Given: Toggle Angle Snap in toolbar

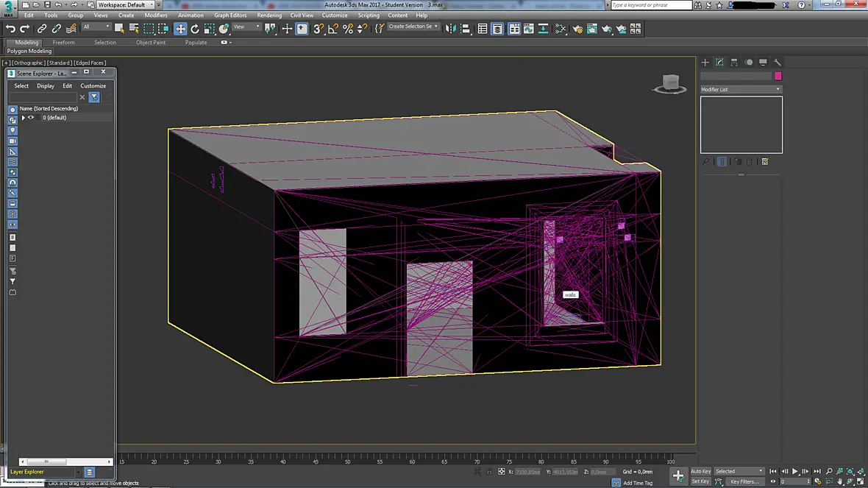Looking at the screenshot, I should 332,29.
